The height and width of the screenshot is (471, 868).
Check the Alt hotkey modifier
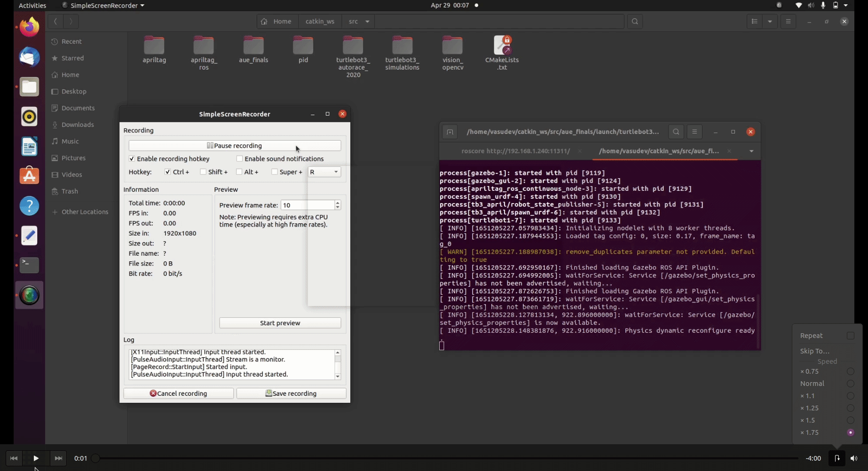(239, 172)
